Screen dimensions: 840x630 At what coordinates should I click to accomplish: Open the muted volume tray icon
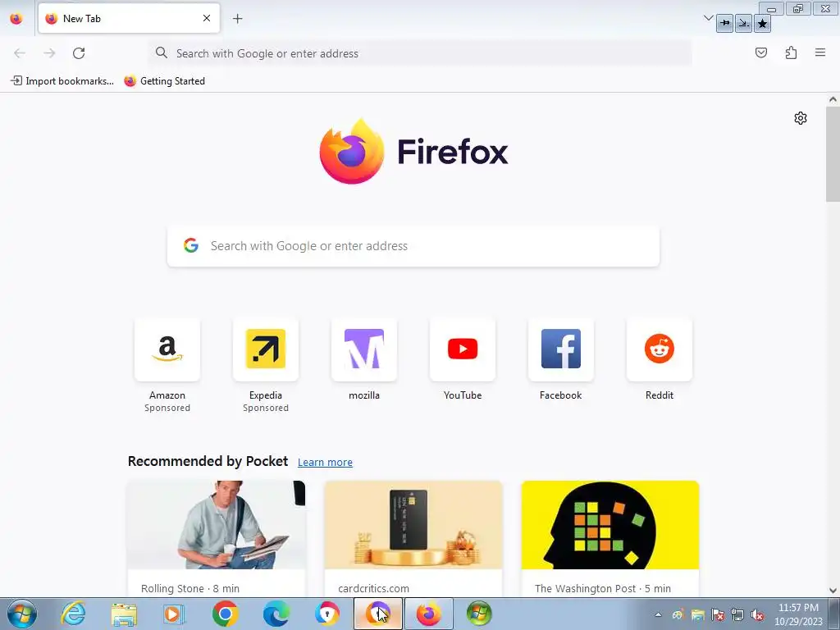(757, 615)
